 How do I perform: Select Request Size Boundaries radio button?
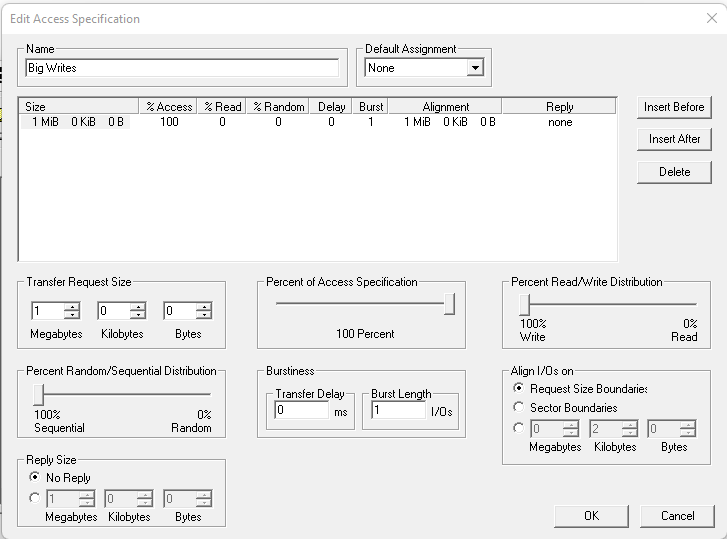pos(518,388)
